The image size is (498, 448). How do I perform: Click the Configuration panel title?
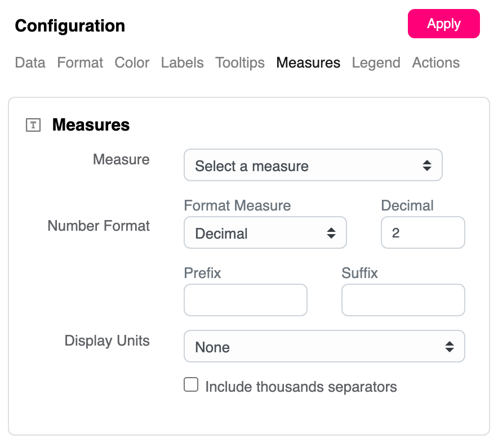pos(70,26)
